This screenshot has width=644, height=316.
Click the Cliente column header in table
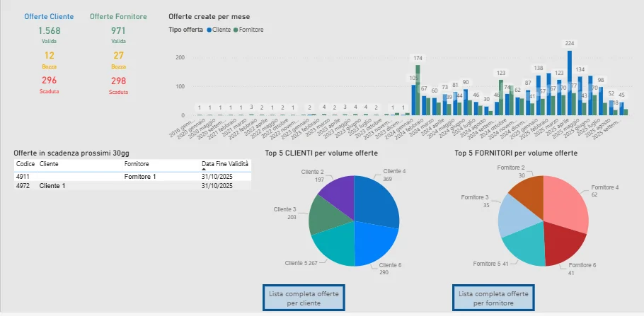pyautogui.click(x=50, y=163)
